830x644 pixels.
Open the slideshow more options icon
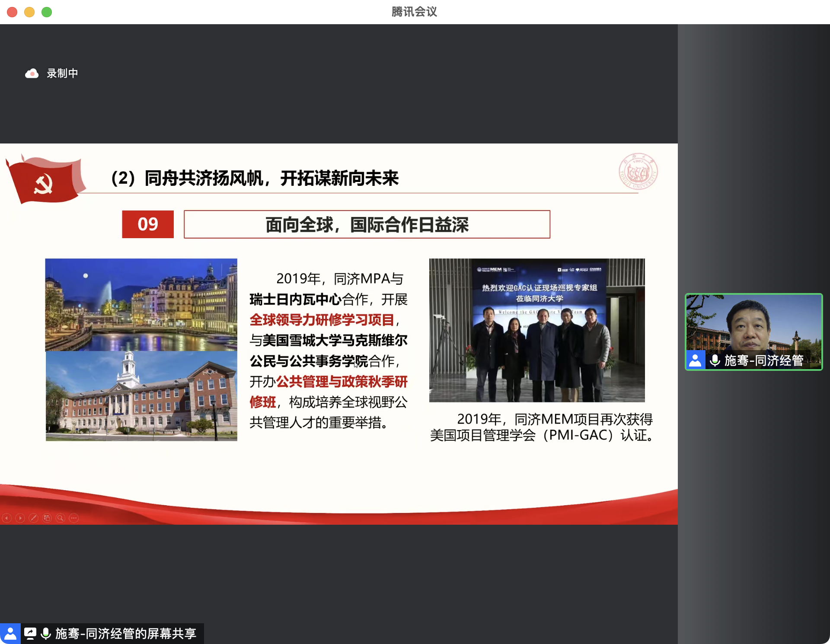click(x=74, y=518)
